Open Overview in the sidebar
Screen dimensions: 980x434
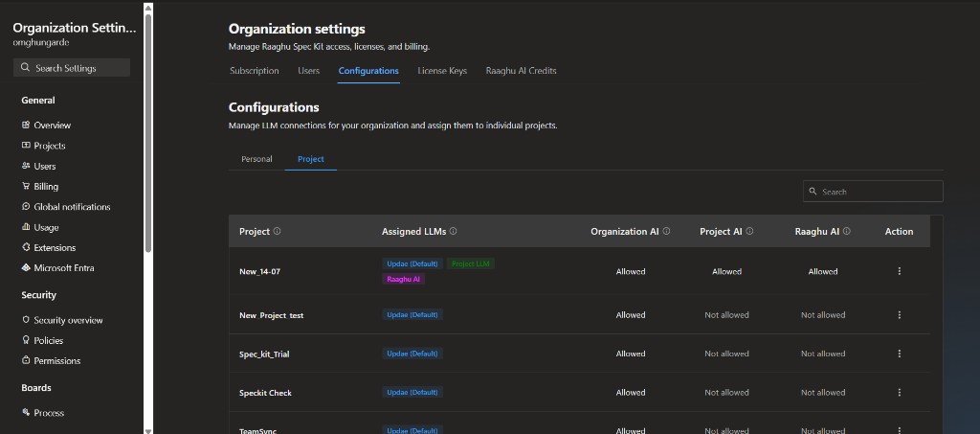[x=53, y=126]
